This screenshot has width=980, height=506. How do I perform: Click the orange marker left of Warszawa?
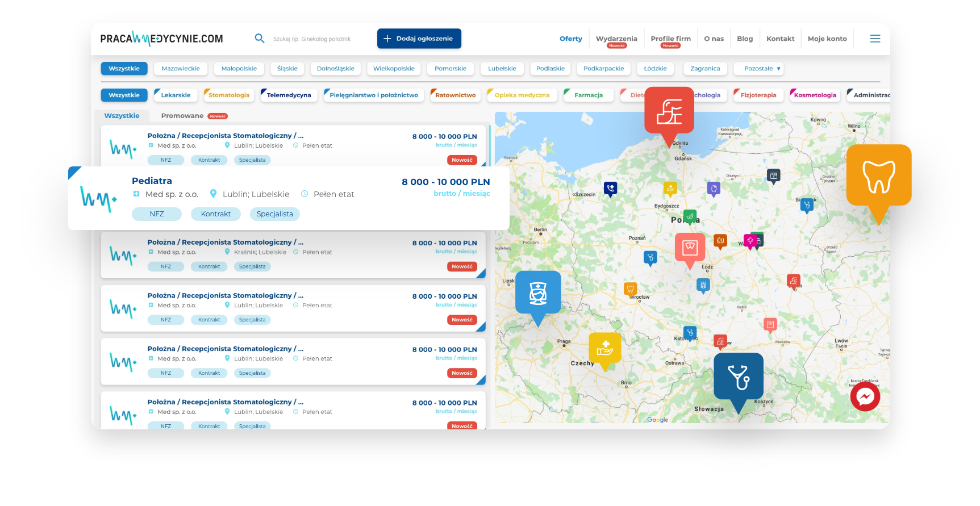click(720, 241)
